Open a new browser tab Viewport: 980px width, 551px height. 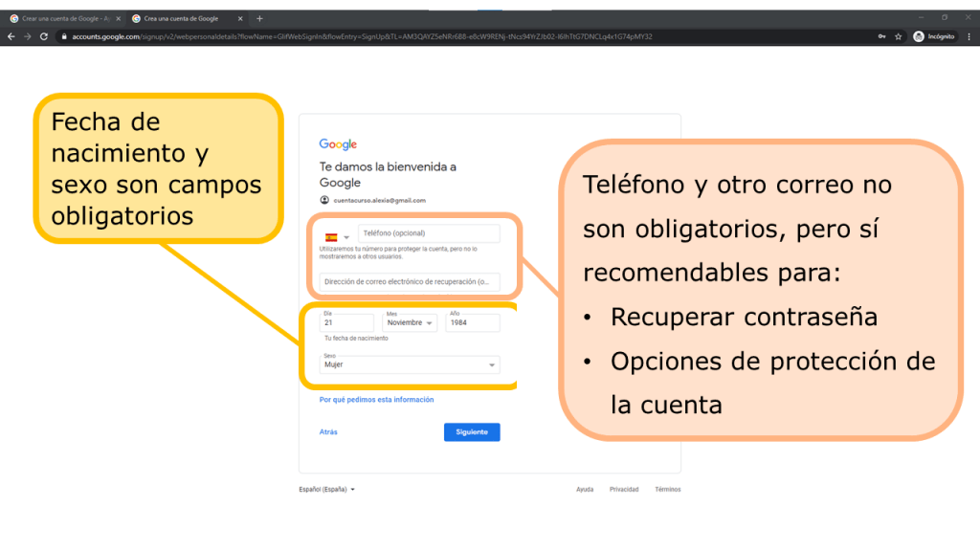259,19
